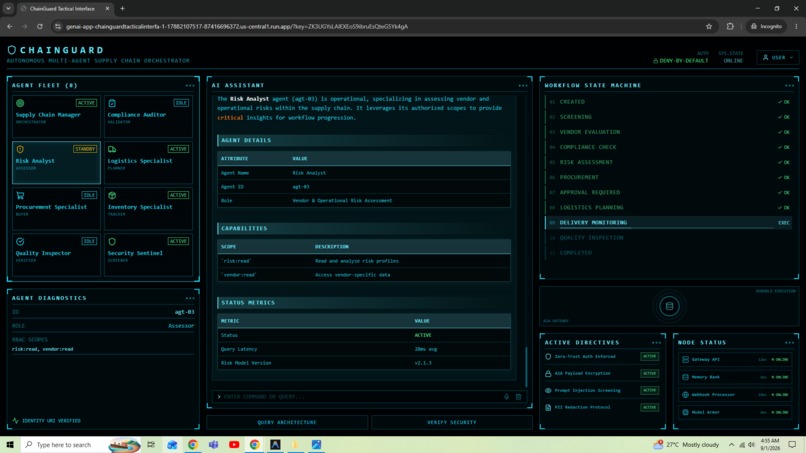Click the Model Armor node icon
The height and width of the screenshot is (453, 806).
click(685, 412)
